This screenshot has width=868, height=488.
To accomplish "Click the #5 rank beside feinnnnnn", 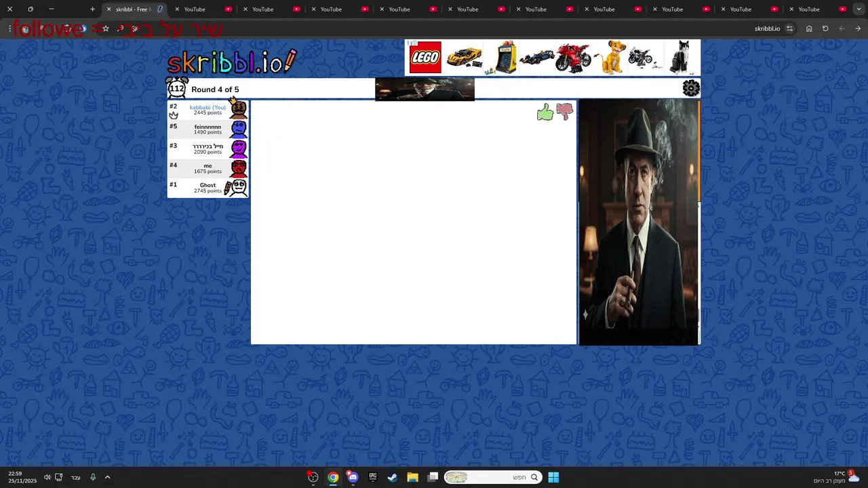I will 173,126.
